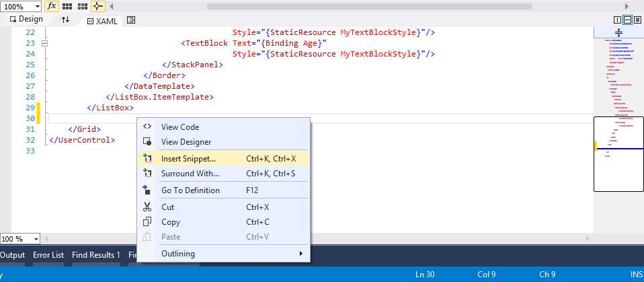This screenshot has width=644, height=282.
Task: Expand the Outlining submenu
Action: point(223,254)
